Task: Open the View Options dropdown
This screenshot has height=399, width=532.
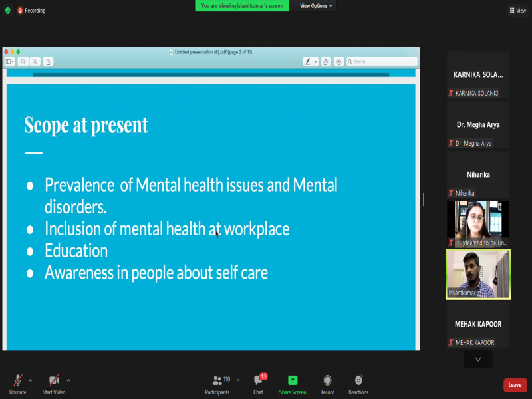Action: pos(316,6)
